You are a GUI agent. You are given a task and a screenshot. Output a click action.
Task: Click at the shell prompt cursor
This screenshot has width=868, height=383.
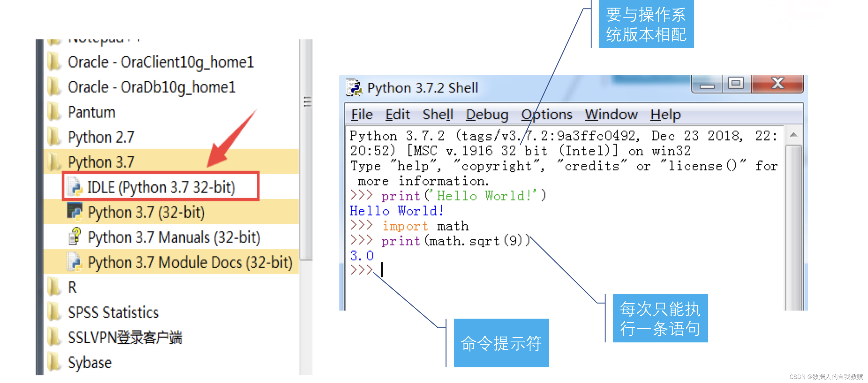382,270
